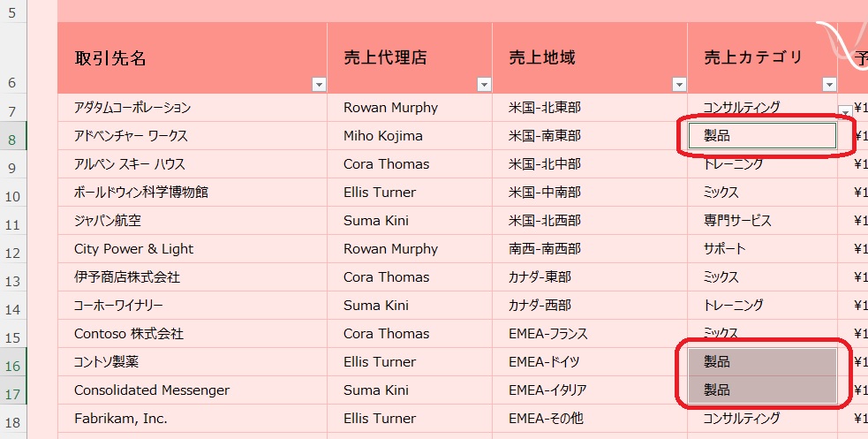Select the City Power & Light cell

tap(192, 248)
